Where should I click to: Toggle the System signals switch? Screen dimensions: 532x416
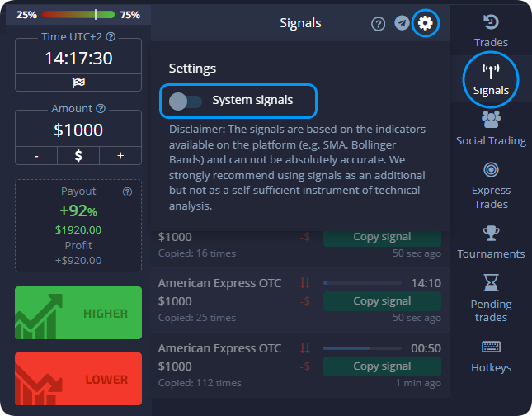186,102
